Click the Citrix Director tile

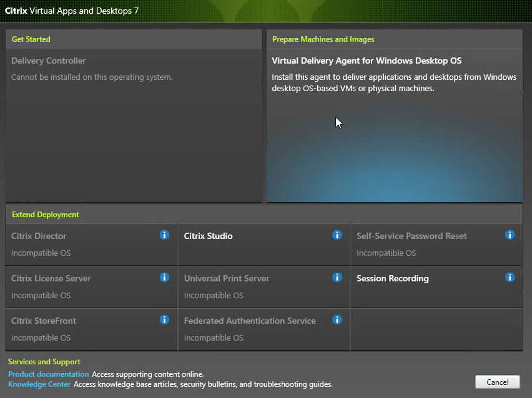pos(91,245)
